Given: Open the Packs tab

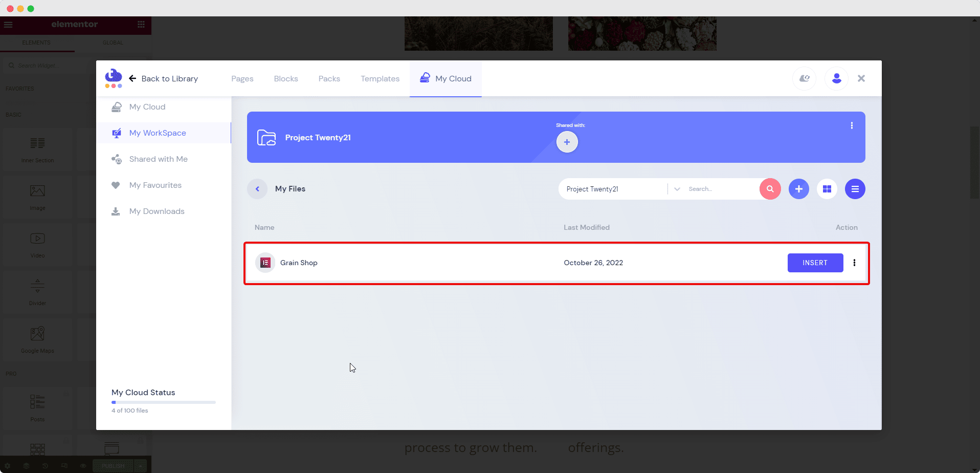Looking at the screenshot, I should (329, 78).
